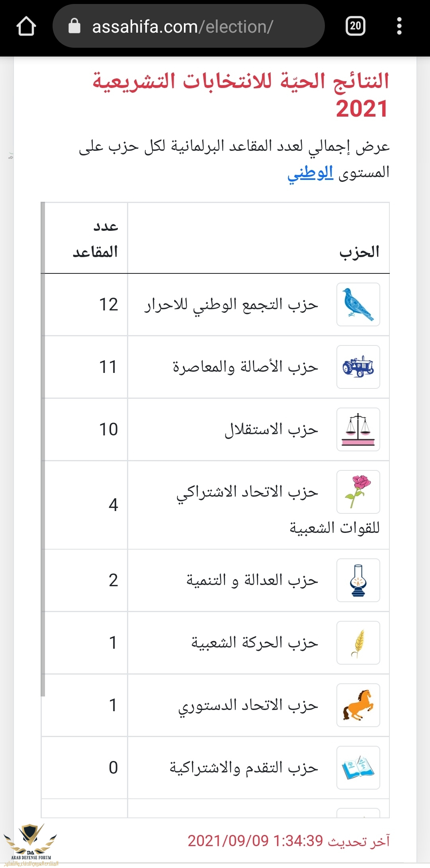
Task: Click the عدد المقاعد column header
Action: tap(96, 239)
